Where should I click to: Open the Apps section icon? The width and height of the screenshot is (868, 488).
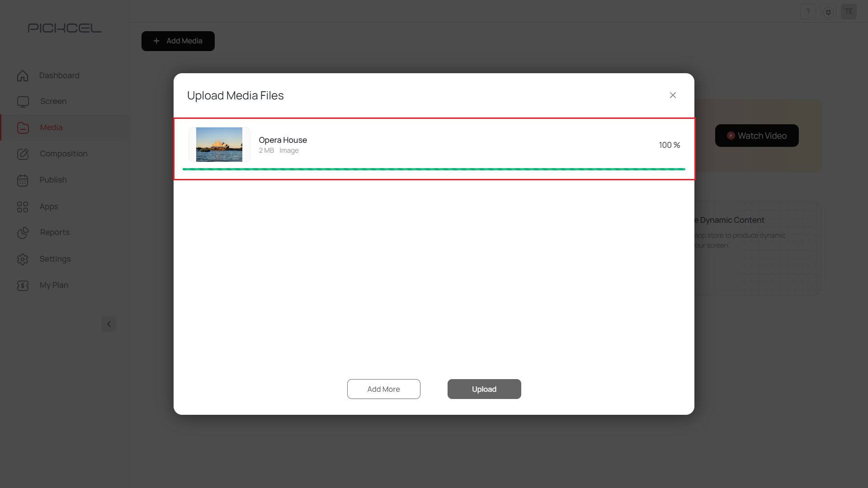(23, 206)
